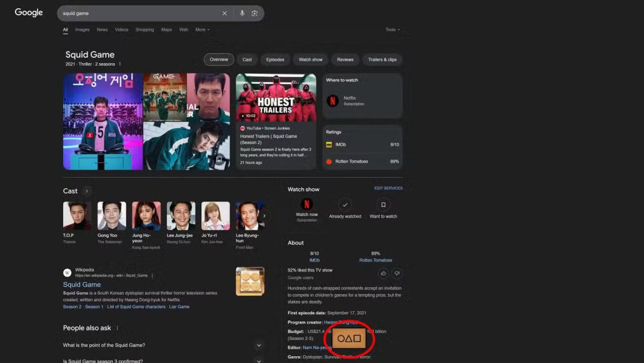644x363 pixels.
Task: Select the Overview filter chip
Action: tap(219, 59)
